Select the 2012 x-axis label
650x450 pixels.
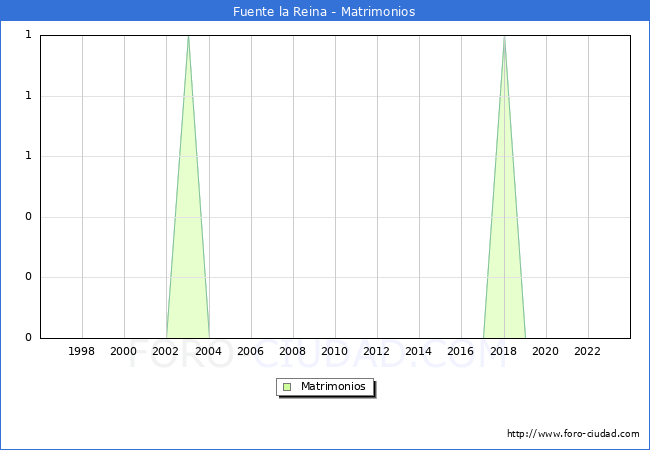(376, 351)
